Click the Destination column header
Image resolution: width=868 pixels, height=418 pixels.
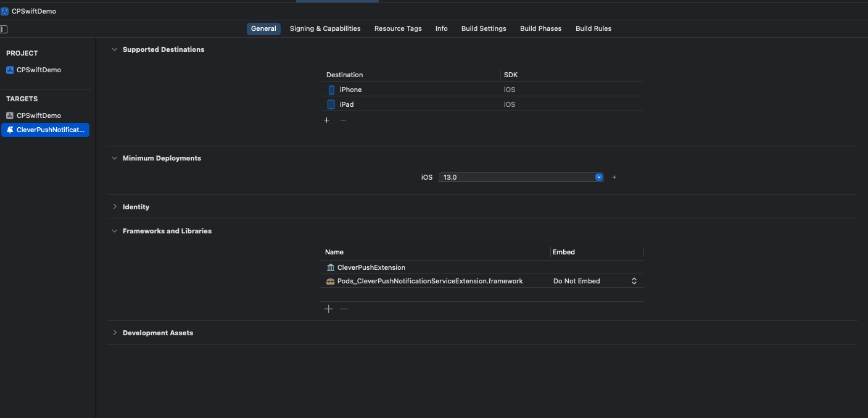[x=344, y=75]
